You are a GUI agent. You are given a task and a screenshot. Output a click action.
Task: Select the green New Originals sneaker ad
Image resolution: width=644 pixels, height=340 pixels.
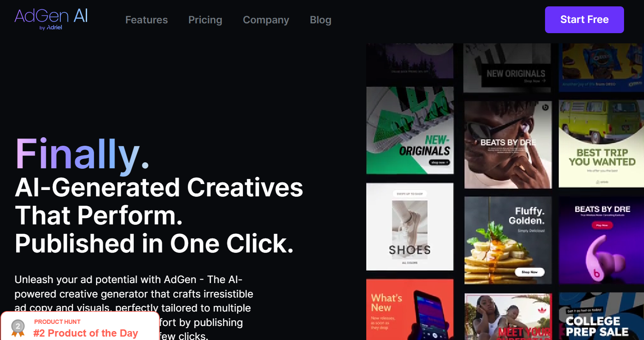pyautogui.click(x=410, y=130)
